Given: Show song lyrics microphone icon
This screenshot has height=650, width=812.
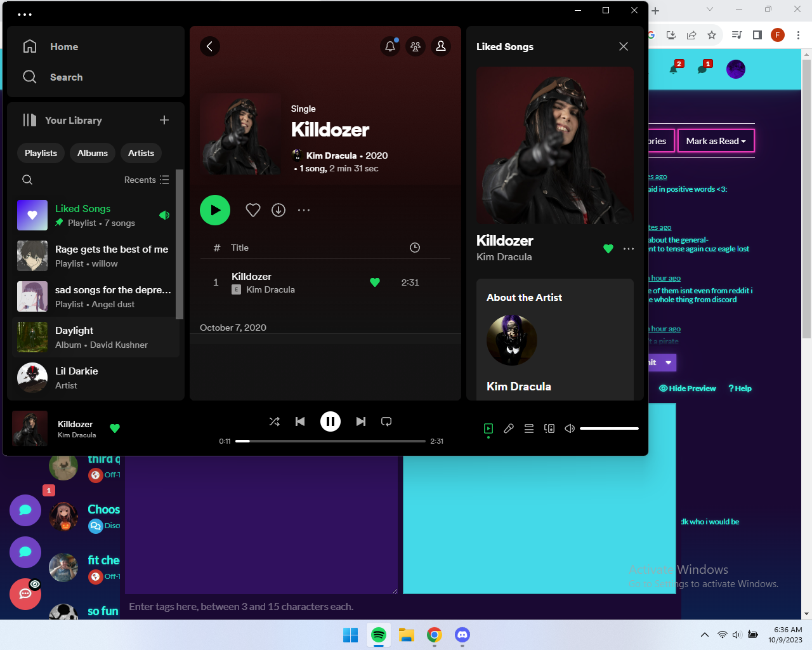Looking at the screenshot, I should tap(509, 428).
